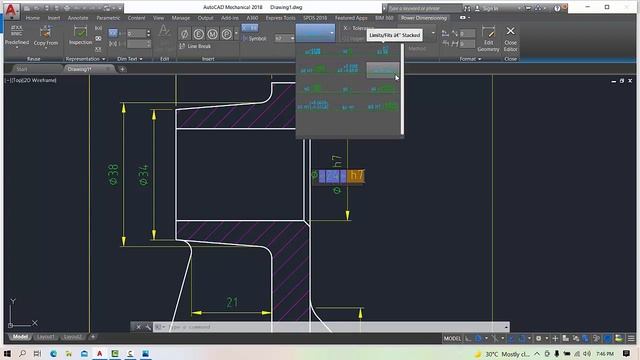Open the weather widget showing 30°C

click(503, 354)
